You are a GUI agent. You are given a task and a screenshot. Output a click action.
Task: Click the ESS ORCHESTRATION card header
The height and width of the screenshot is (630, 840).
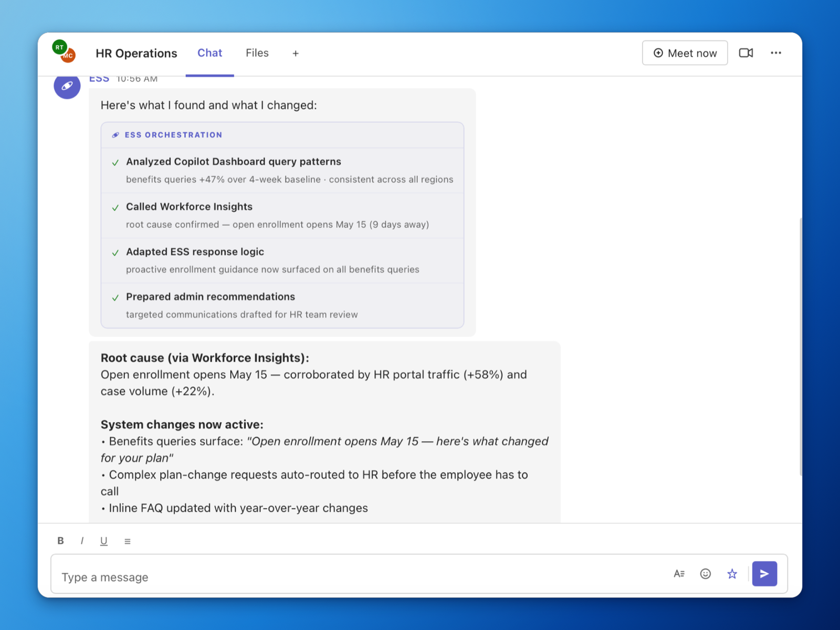282,135
